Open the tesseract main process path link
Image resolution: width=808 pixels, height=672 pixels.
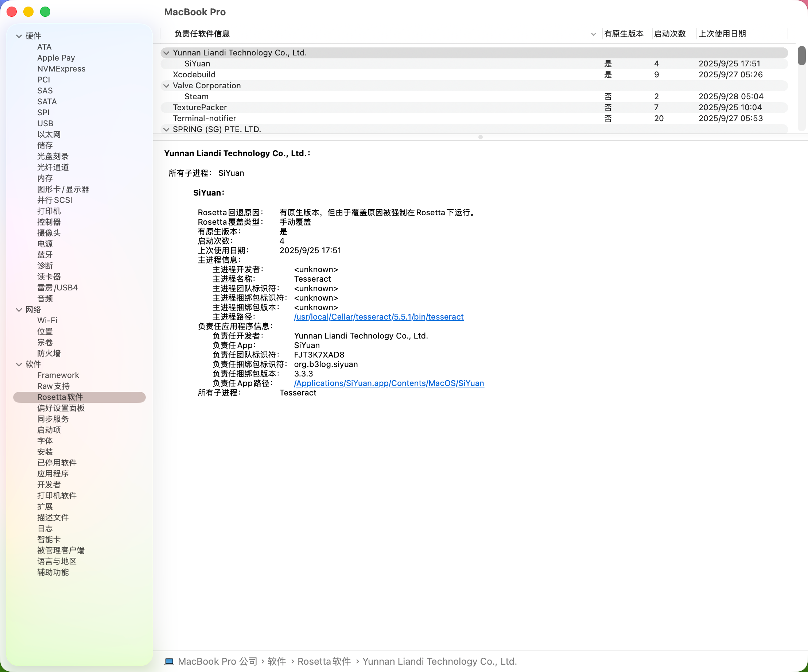(378, 317)
